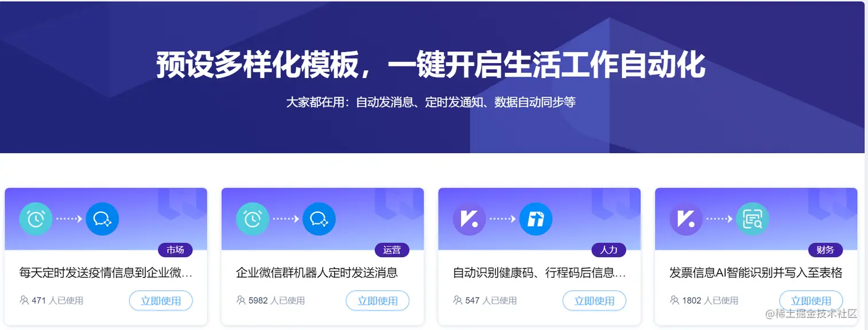The height and width of the screenshot is (330, 868).
Task: Click the alarm clock icon in 运营 card
Action: click(x=253, y=219)
